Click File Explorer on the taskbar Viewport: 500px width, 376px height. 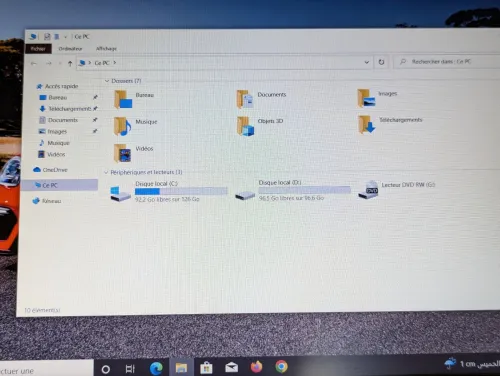[181, 368]
